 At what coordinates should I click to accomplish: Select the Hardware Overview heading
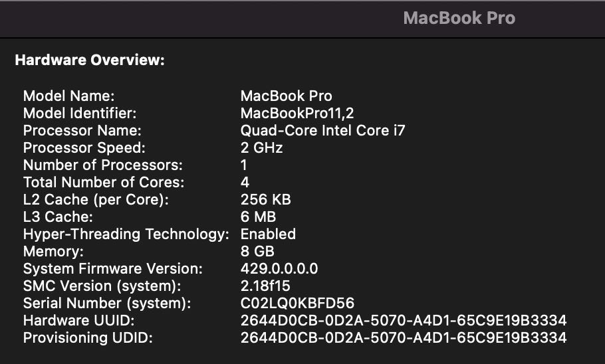tap(90, 60)
